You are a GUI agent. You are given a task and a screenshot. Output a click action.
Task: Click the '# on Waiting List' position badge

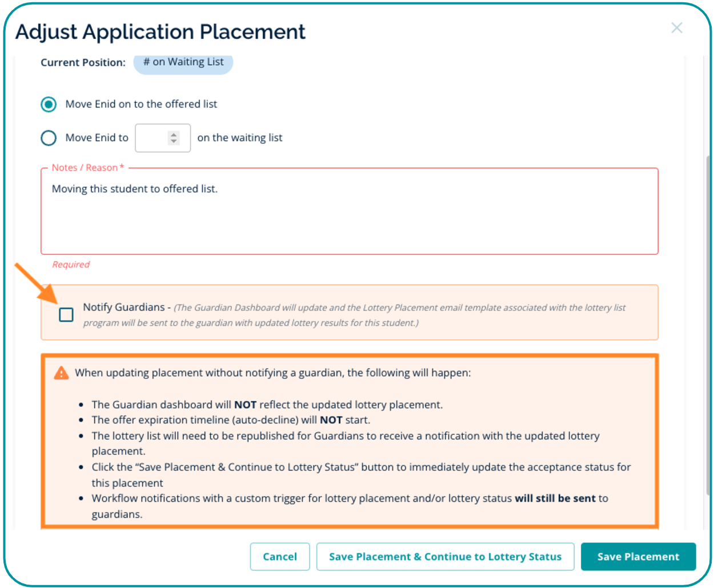(183, 62)
